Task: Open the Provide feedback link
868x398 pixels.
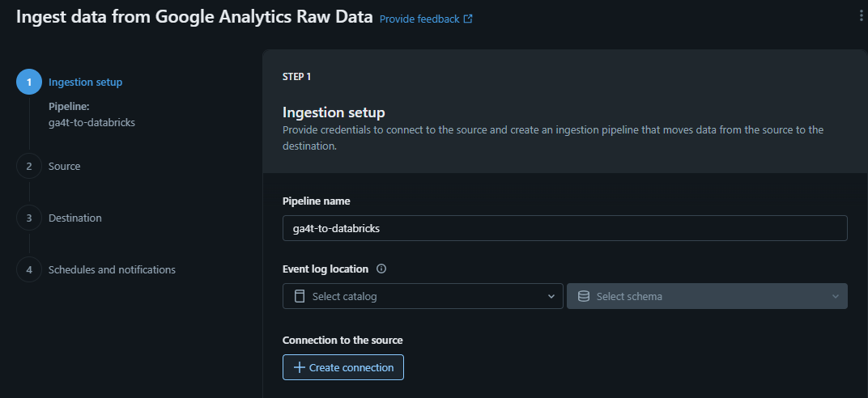Action: 419,19
